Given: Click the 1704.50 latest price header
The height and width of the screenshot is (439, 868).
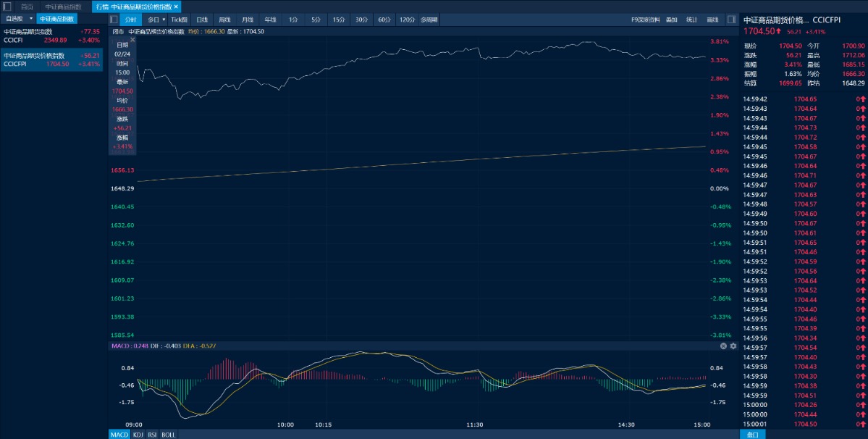Looking at the screenshot, I should [x=759, y=32].
